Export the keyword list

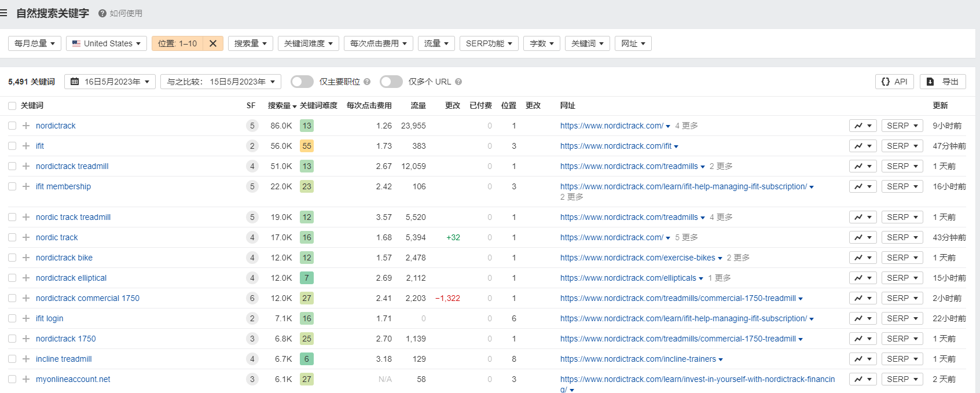click(943, 82)
